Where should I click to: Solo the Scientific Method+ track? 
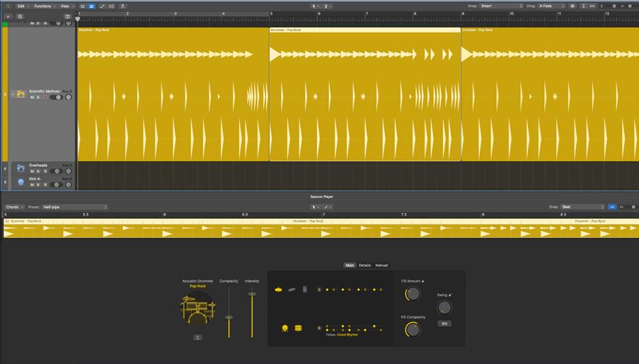pos(39,98)
